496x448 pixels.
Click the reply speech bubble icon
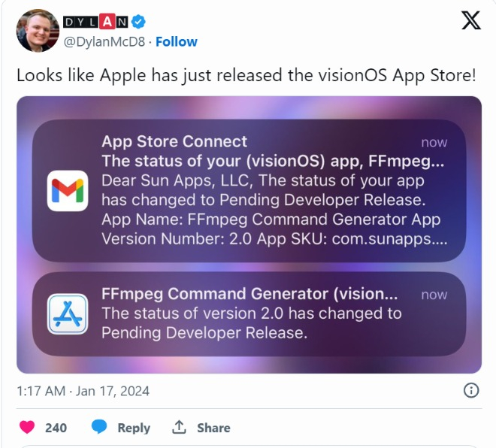(x=99, y=427)
